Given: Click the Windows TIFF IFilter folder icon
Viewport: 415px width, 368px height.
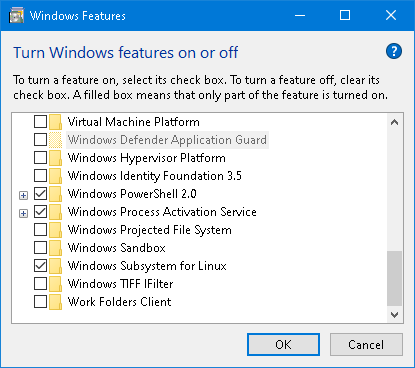Looking at the screenshot, I should pyautogui.click(x=55, y=284).
